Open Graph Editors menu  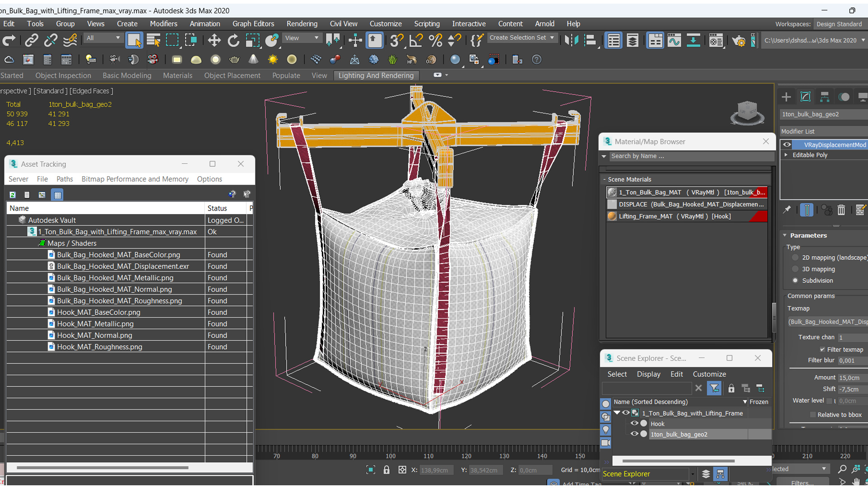(x=253, y=24)
